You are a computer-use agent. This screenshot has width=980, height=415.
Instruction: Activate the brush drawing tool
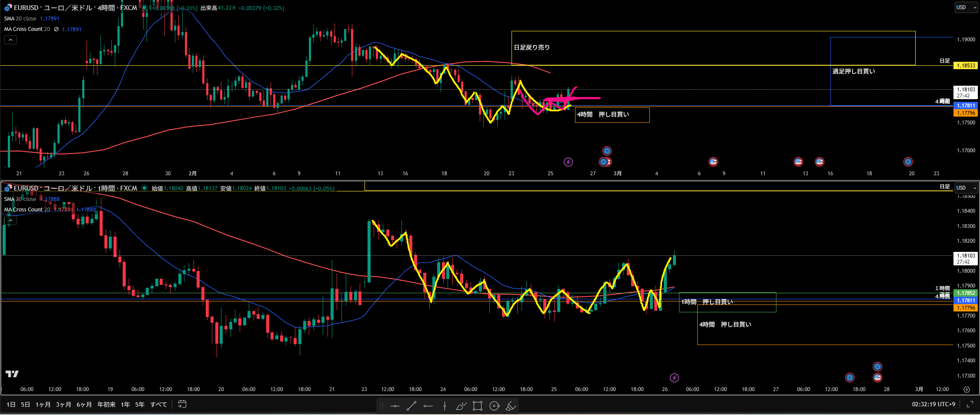click(x=461, y=406)
